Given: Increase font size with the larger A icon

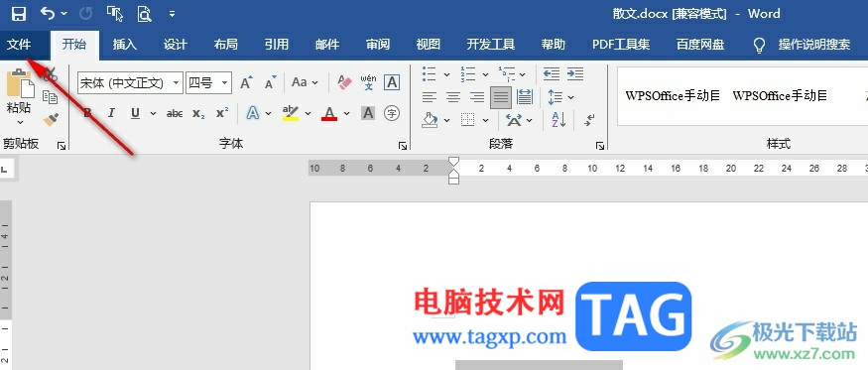Looking at the screenshot, I should click(x=246, y=83).
